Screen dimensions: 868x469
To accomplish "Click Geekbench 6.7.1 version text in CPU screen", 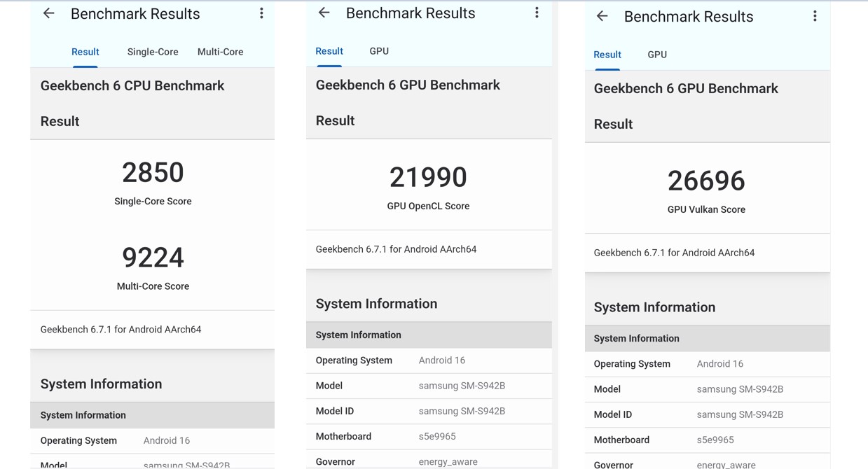I will click(120, 330).
